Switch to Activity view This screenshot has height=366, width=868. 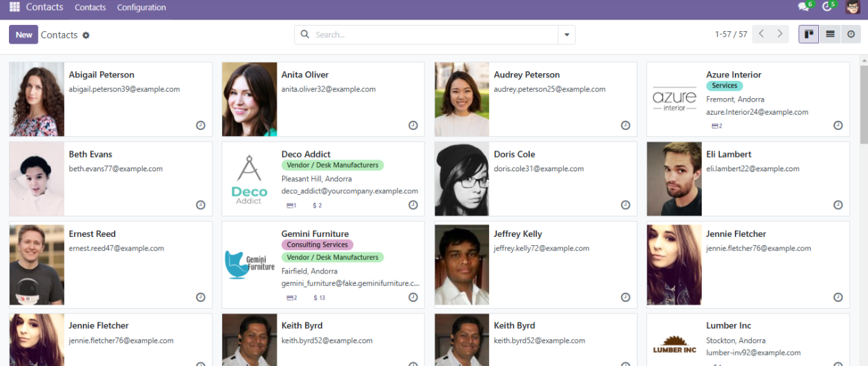851,34
